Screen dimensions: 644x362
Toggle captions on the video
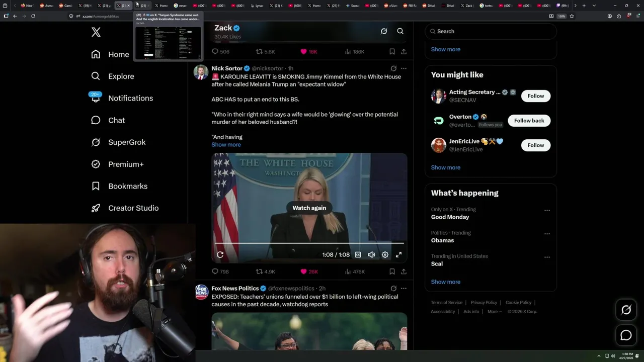(x=358, y=255)
